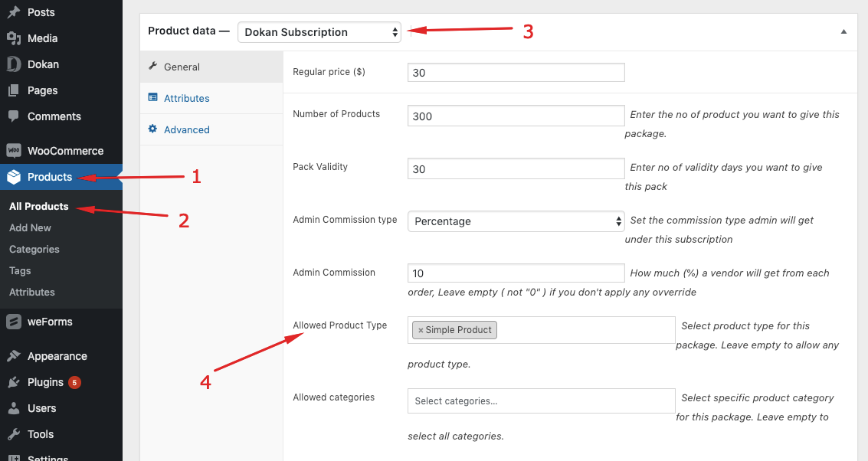The height and width of the screenshot is (461, 868).
Task: Open the product type dropdown
Action: [319, 32]
